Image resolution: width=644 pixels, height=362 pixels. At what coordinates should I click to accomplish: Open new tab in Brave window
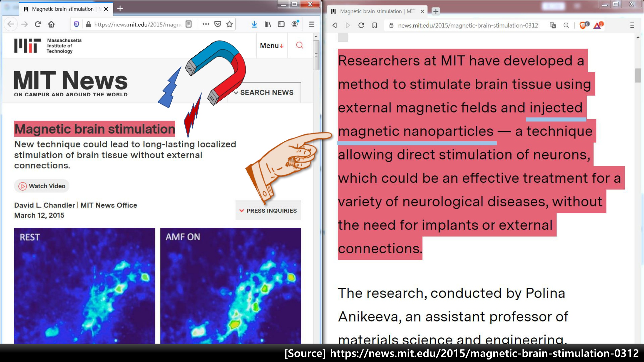[435, 11]
